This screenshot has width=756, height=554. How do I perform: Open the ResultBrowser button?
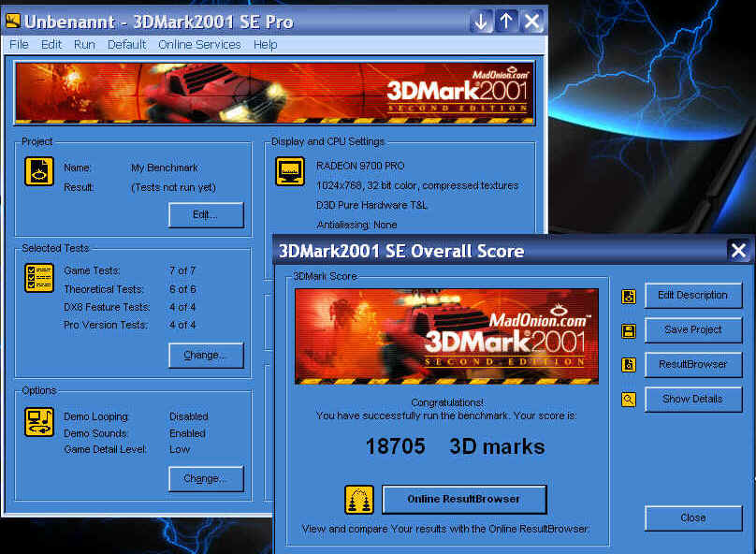point(693,365)
